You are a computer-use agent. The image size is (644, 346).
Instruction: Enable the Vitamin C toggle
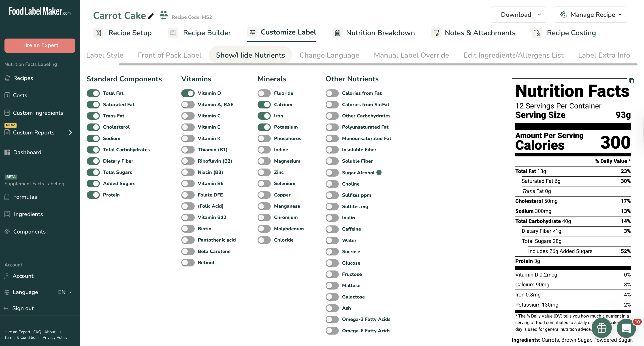tap(188, 116)
